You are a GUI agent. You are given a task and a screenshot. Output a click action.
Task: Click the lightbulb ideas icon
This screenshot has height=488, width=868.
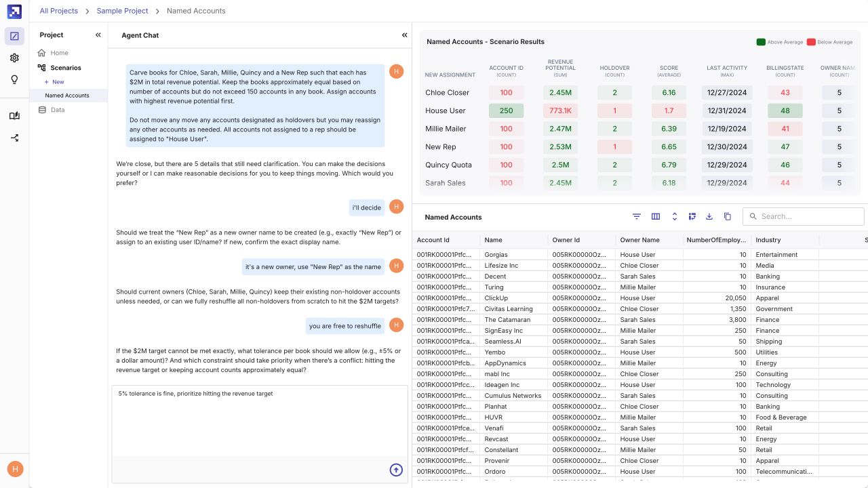tap(14, 79)
